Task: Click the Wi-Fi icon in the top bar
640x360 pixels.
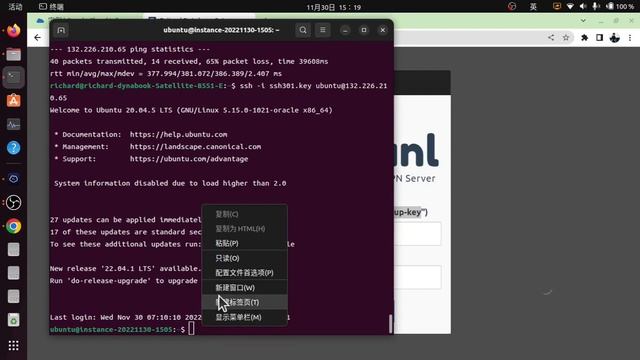Action: [x=570, y=6]
